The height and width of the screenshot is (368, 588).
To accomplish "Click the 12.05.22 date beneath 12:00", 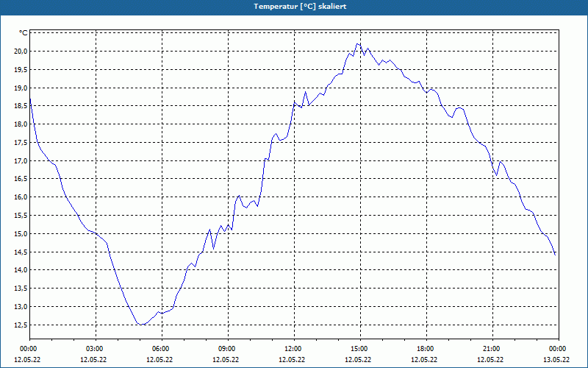I will coord(292,359).
